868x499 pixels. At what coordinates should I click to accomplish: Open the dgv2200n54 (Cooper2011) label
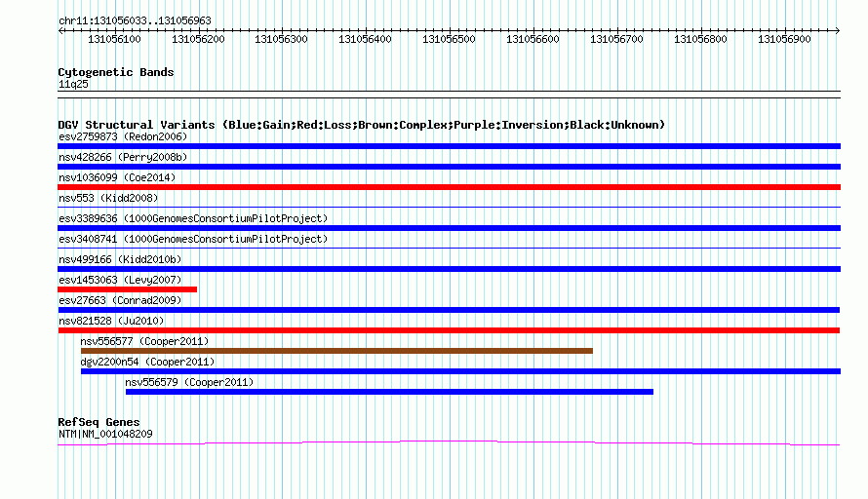[147, 362]
